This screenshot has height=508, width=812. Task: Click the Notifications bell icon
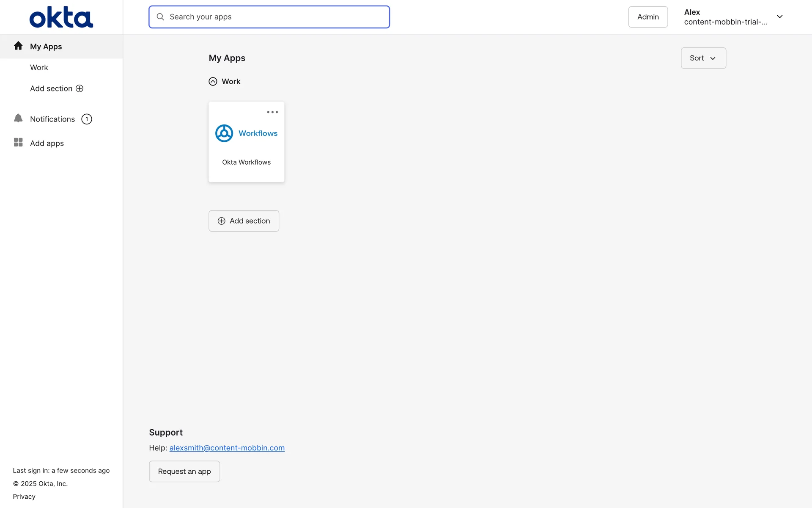tap(18, 119)
